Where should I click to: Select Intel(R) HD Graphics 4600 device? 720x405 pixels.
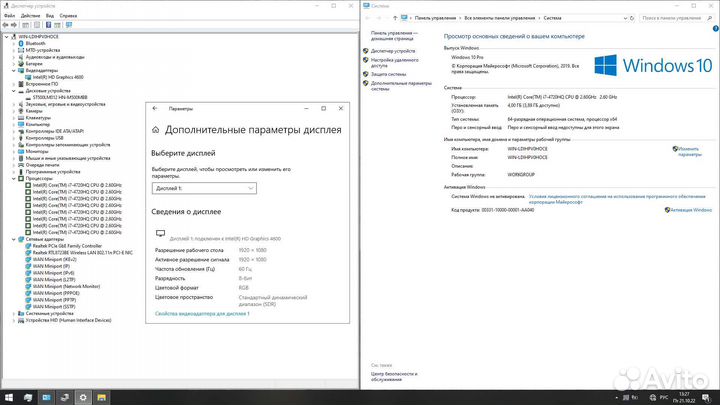[58, 77]
